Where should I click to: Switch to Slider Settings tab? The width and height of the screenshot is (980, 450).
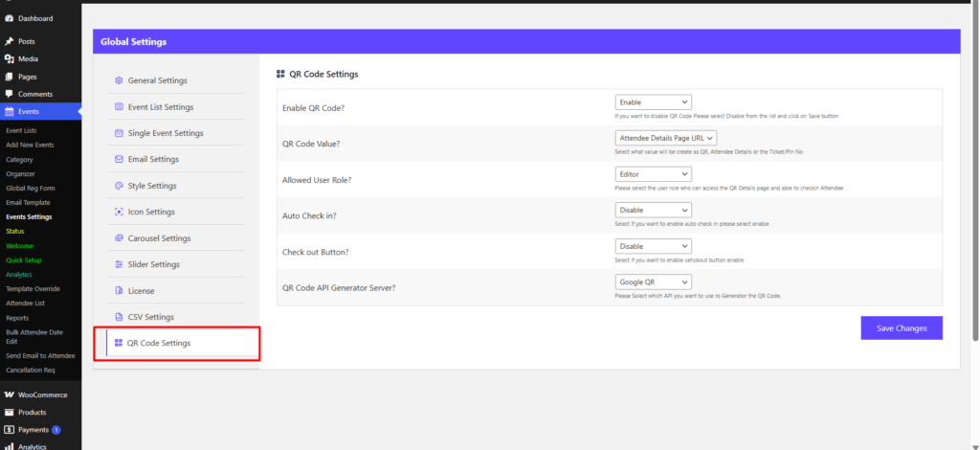pos(175,264)
